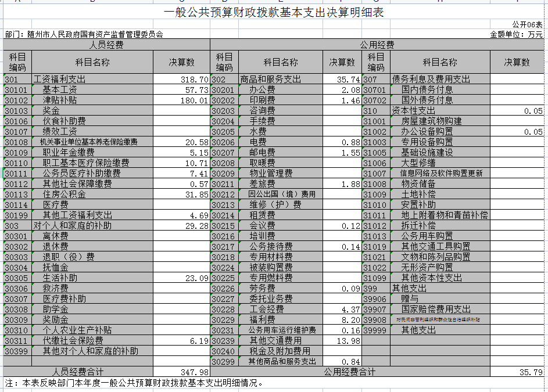The image size is (548, 392).
Task: Click the 印刷费 cell
Action: 281,100
